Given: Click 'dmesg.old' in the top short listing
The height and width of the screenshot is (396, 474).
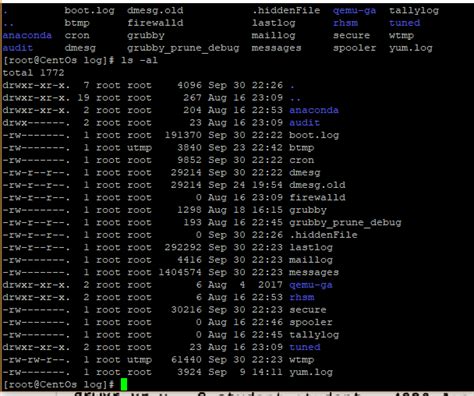Looking at the screenshot, I should pos(155,11).
